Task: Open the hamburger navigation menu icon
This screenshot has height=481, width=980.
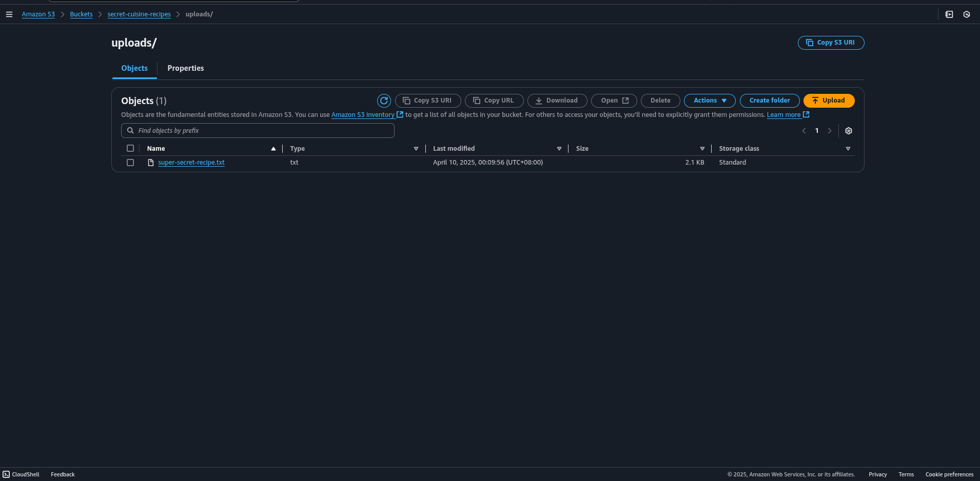Action: (9, 14)
